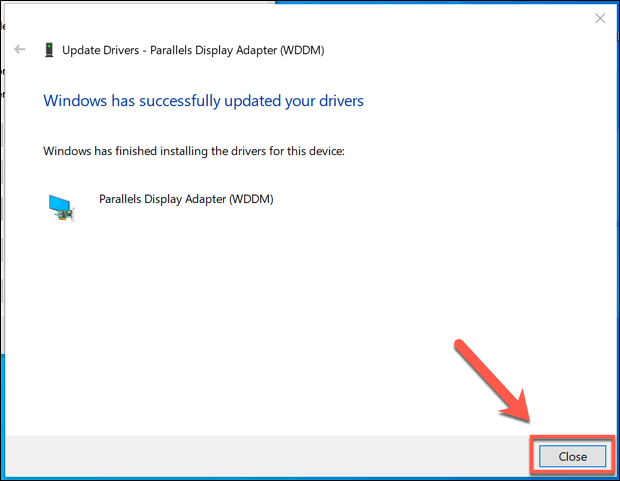Click the back arrow beside Update Drivers
The image size is (620, 481).
tap(19, 49)
